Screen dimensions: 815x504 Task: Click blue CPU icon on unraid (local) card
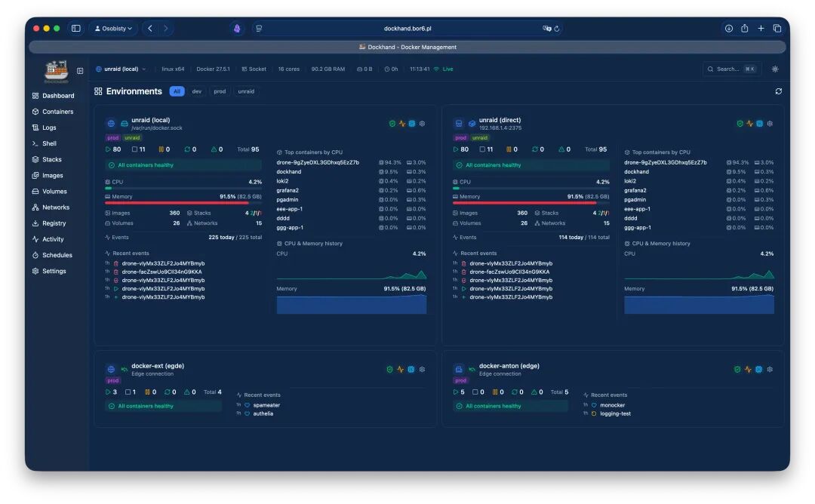coord(412,124)
